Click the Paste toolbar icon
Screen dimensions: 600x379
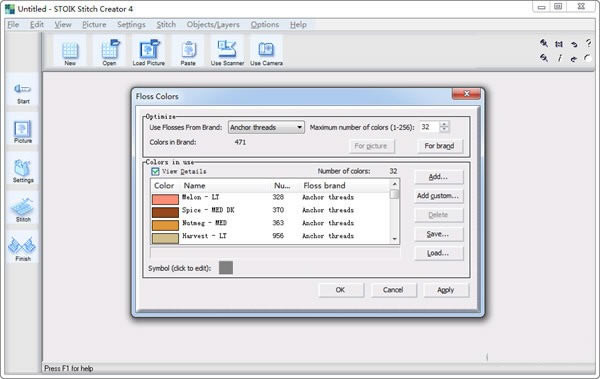point(188,52)
